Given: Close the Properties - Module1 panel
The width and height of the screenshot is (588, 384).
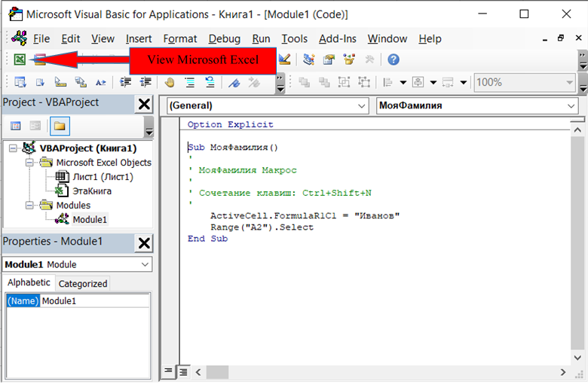Looking at the screenshot, I should tap(145, 242).
